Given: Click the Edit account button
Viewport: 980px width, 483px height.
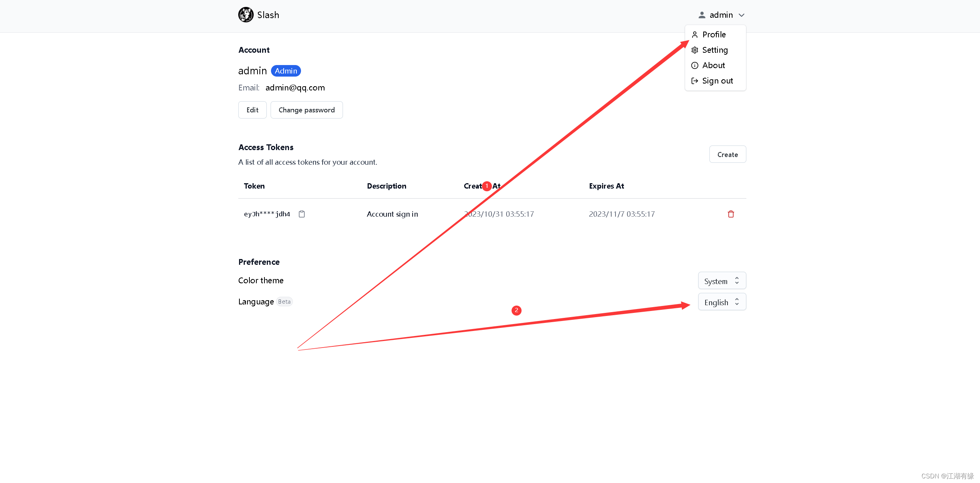Looking at the screenshot, I should click(x=252, y=110).
